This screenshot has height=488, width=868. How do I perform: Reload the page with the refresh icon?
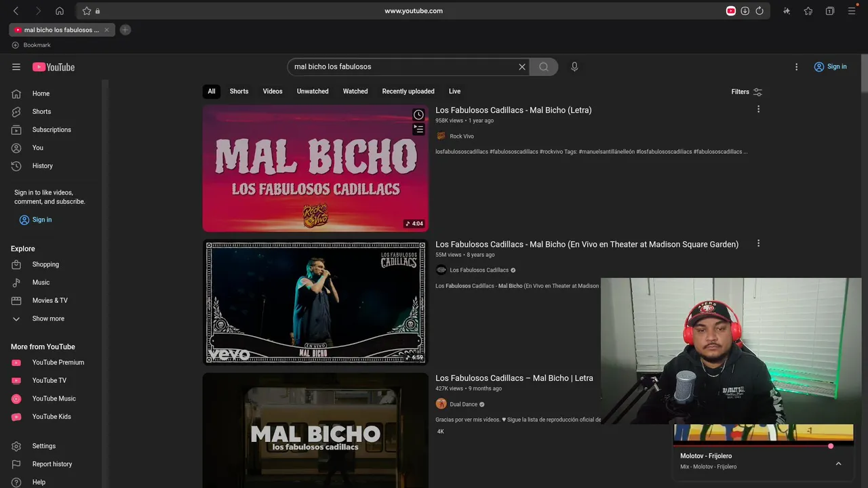pyautogui.click(x=759, y=11)
